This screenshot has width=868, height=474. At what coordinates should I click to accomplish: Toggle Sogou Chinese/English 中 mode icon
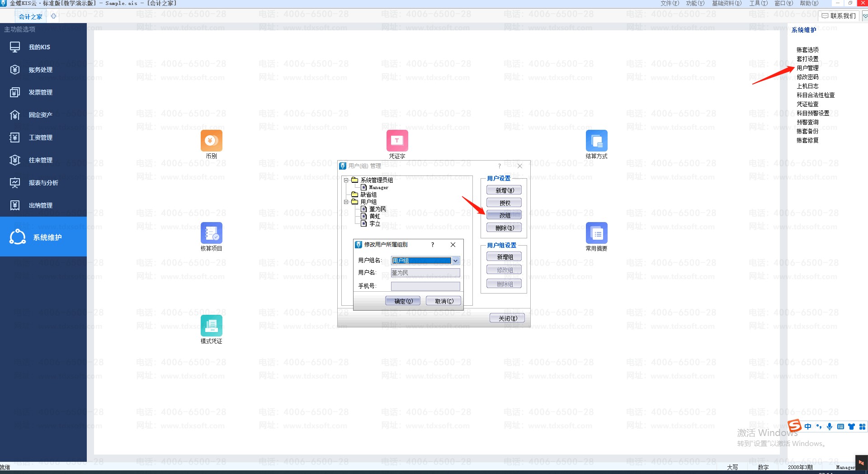tap(807, 427)
